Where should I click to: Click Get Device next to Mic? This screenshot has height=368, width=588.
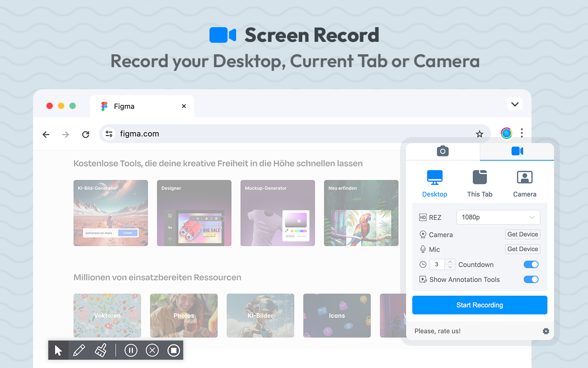(522, 249)
